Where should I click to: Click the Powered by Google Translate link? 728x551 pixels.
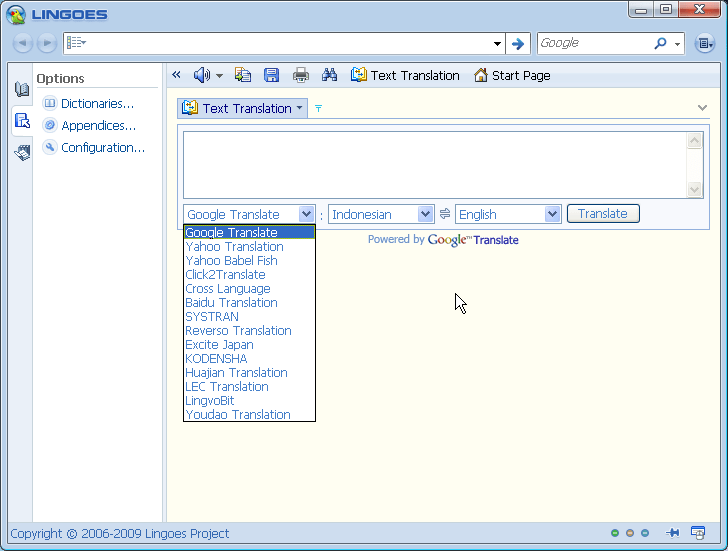443,240
